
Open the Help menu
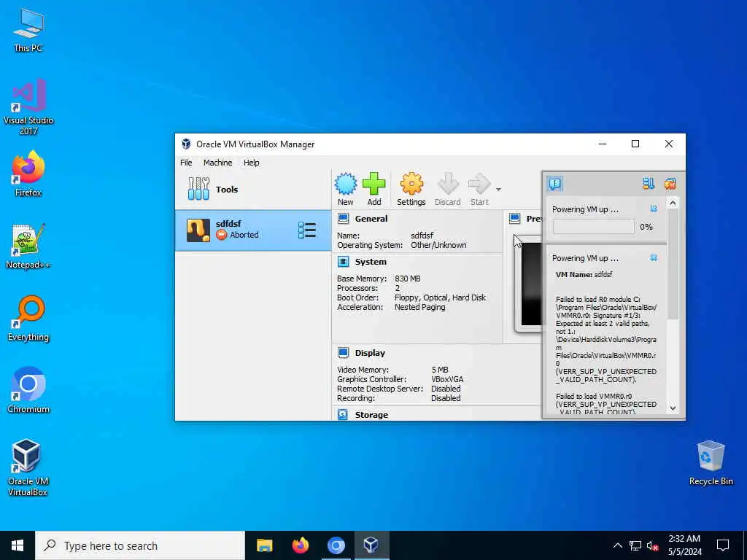click(252, 163)
